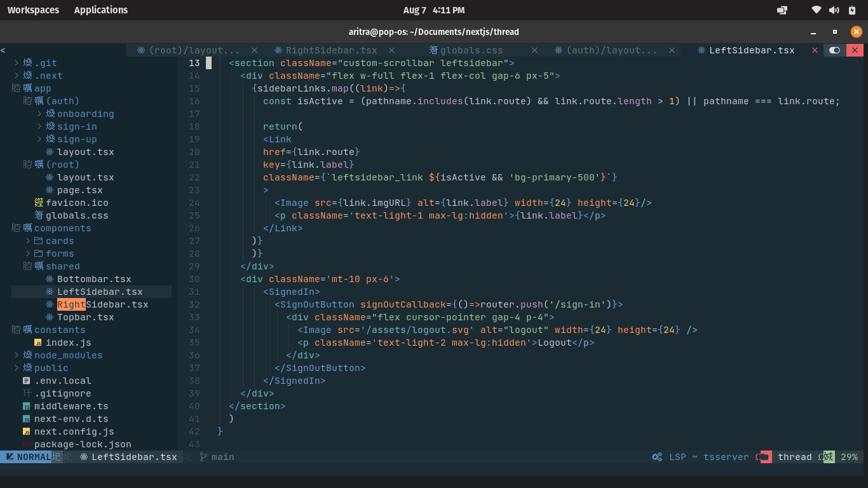Open the Wi-Fi indicator in the system tray
868x488 pixels.
[x=816, y=10]
